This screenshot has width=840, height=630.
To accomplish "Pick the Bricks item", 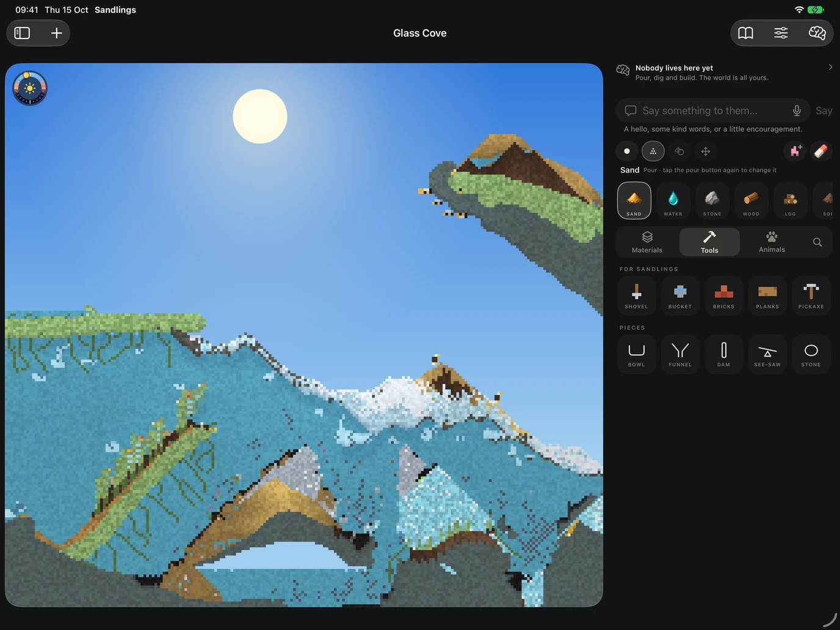I will tap(724, 295).
